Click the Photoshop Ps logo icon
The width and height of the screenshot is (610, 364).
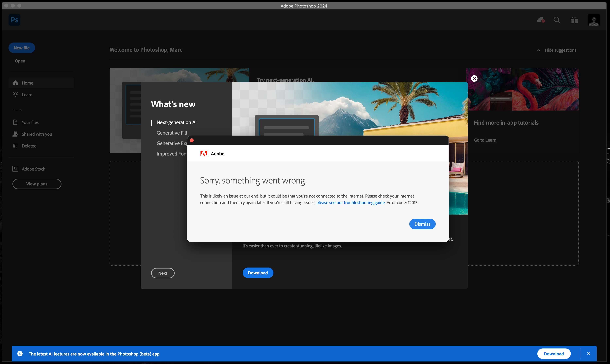coord(14,20)
